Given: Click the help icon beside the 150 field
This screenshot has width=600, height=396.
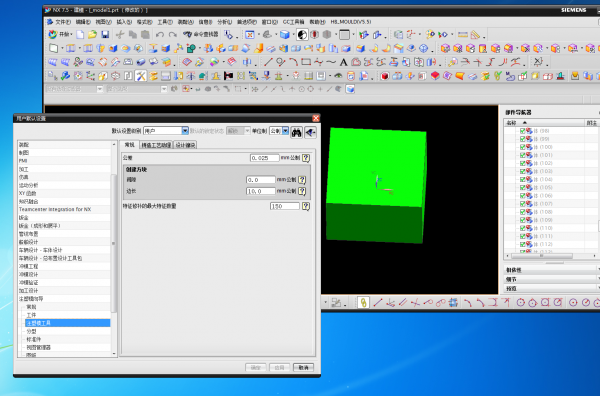Looking at the screenshot, I should [x=305, y=206].
